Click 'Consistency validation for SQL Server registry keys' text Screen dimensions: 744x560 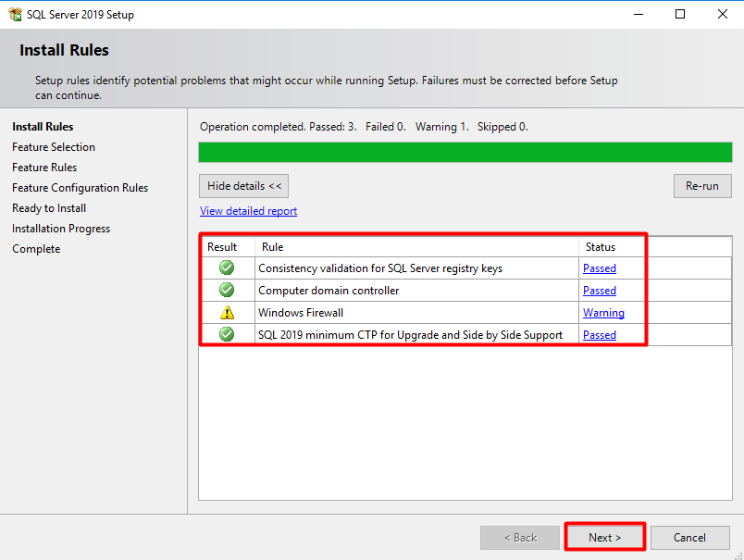point(380,268)
